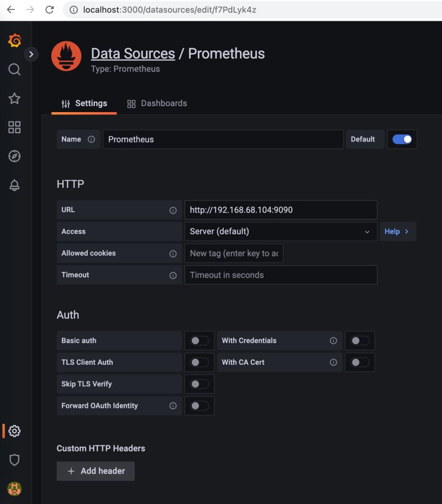Open Starred dashboards star icon
This screenshot has height=504, width=442.
[15, 98]
